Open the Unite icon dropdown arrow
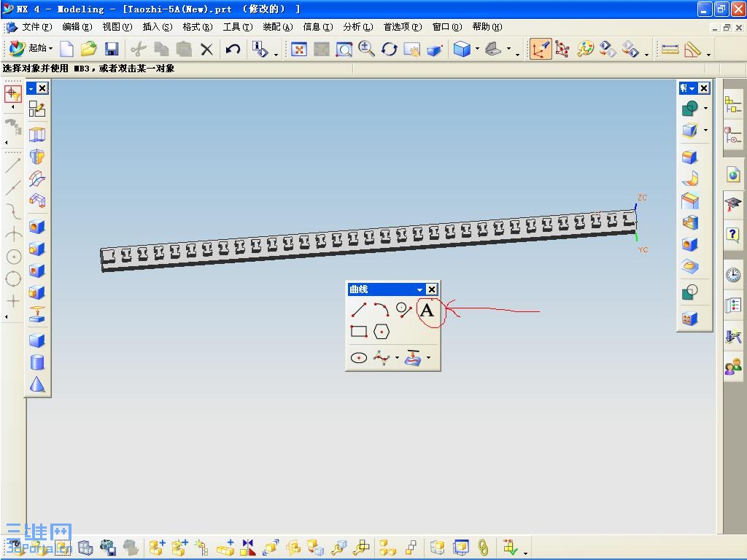The height and width of the screenshot is (560, 747). click(705, 108)
